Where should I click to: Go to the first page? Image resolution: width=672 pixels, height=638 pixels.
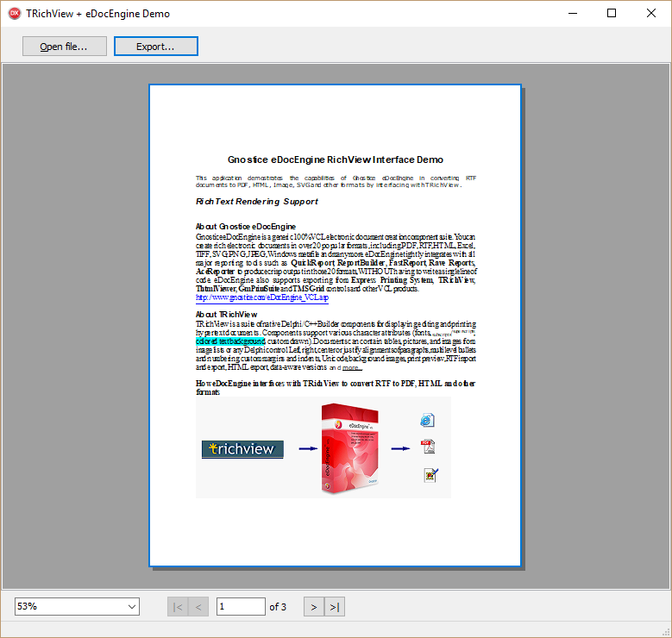(178, 607)
